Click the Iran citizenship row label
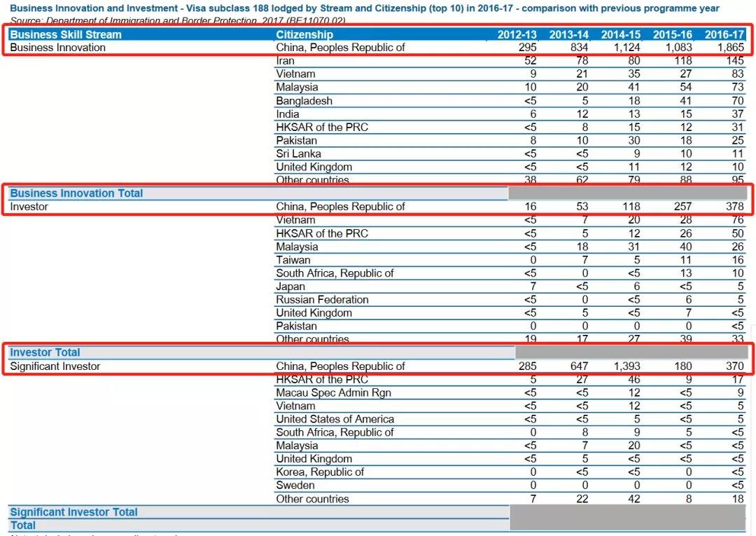 coord(285,61)
